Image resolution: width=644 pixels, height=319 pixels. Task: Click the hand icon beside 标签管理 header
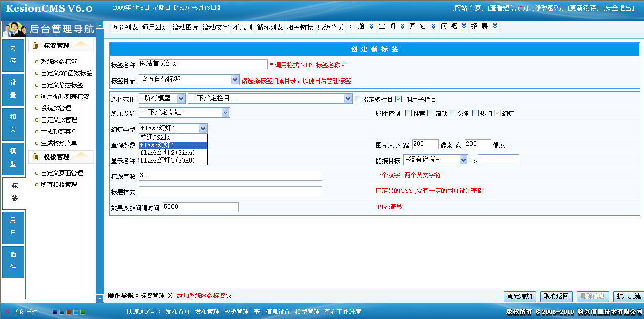tap(36, 46)
